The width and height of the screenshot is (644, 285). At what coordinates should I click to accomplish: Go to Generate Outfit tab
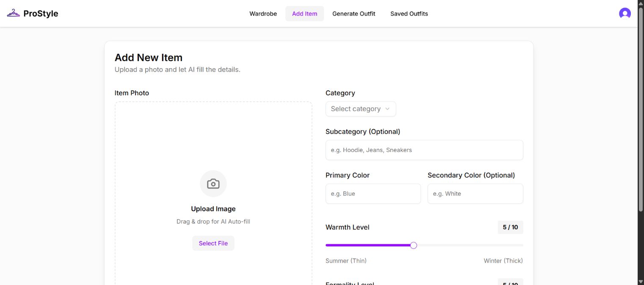[x=354, y=14]
